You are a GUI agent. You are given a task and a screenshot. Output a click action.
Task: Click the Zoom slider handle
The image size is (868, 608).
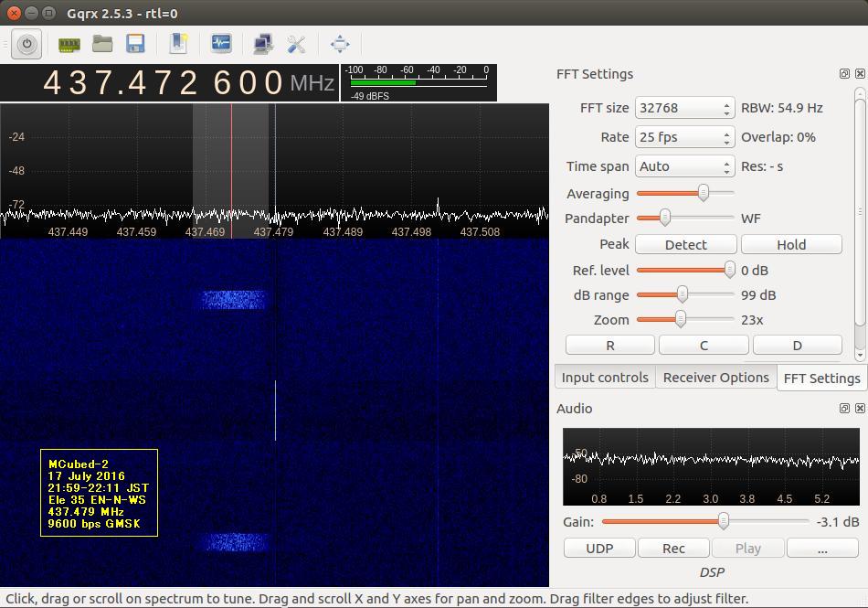pos(681,319)
